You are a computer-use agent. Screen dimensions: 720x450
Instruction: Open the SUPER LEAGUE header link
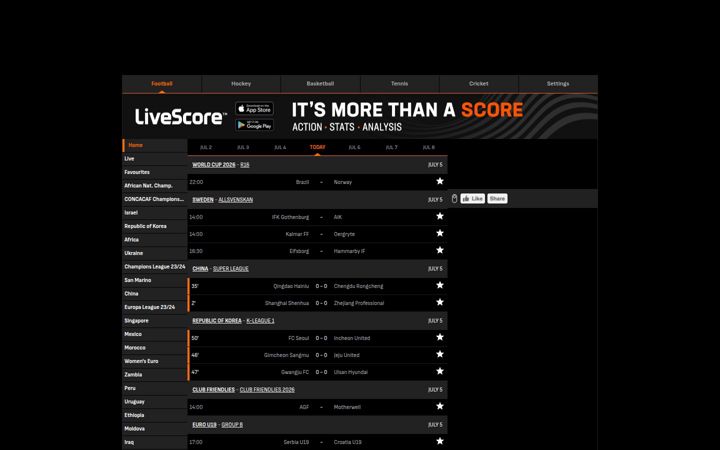pyautogui.click(x=231, y=269)
